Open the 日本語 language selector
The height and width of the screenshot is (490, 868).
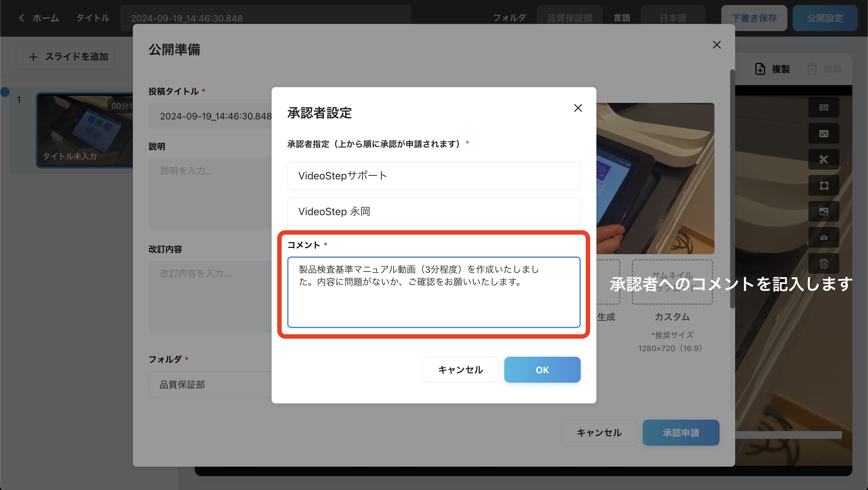pyautogui.click(x=673, y=17)
